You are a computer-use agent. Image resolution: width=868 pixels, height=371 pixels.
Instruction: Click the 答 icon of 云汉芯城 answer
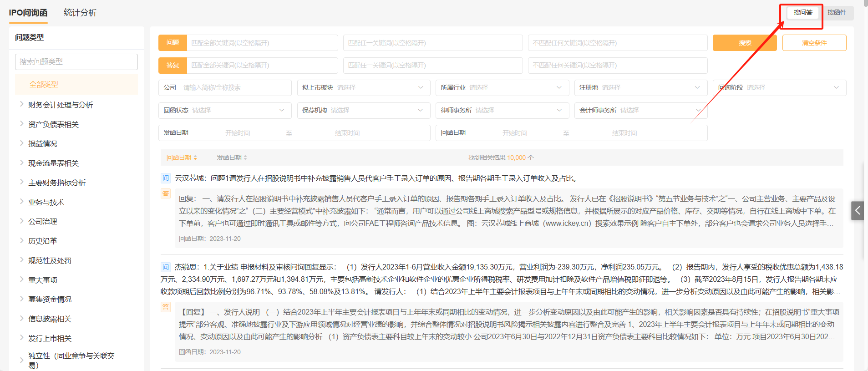166,193
